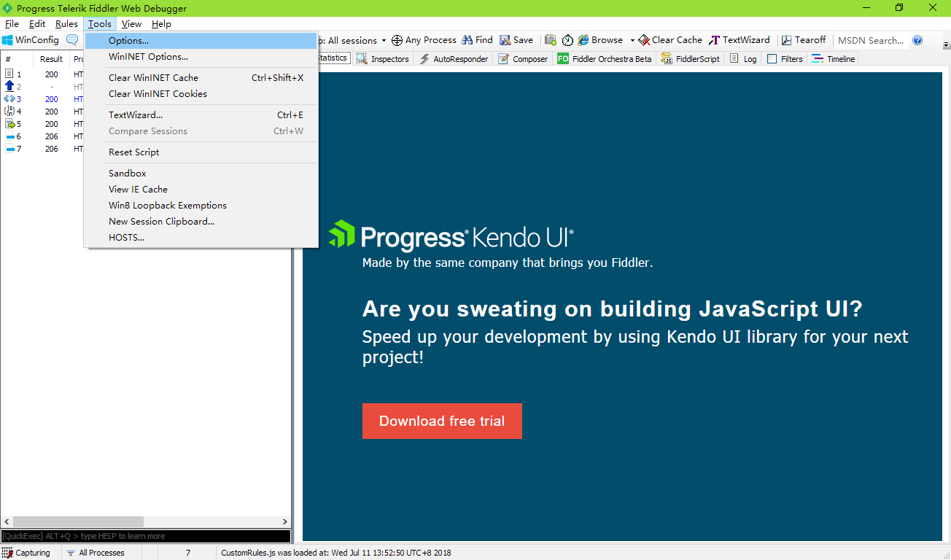
Task: Click the Any Process crosshair icon
Action: [x=397, y=40]
